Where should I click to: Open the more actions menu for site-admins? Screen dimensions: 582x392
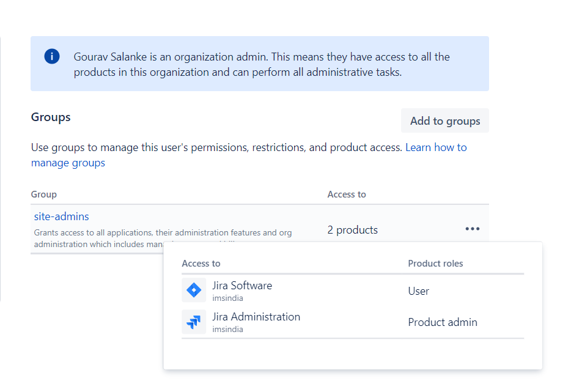pyautogui.click(x=472, y=229)
